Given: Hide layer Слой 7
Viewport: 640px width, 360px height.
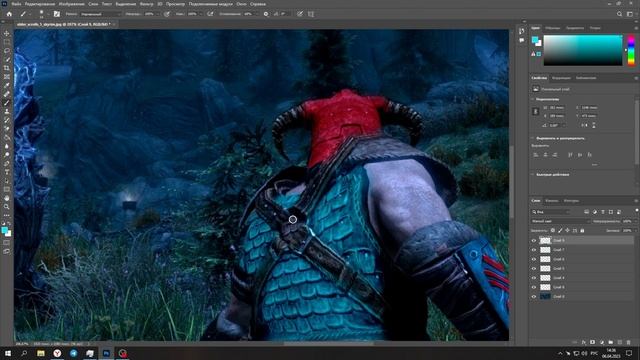Looking at the screenshot, I should pos(534,250).
